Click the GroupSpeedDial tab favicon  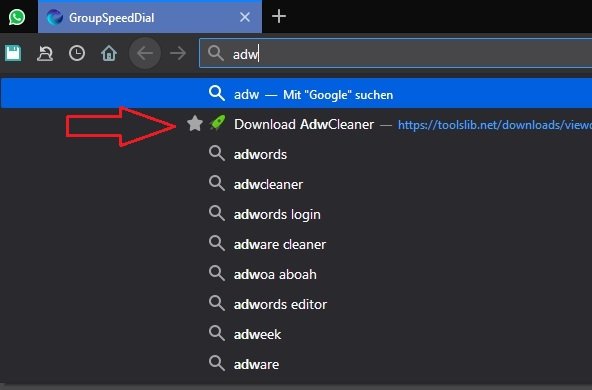54,17
